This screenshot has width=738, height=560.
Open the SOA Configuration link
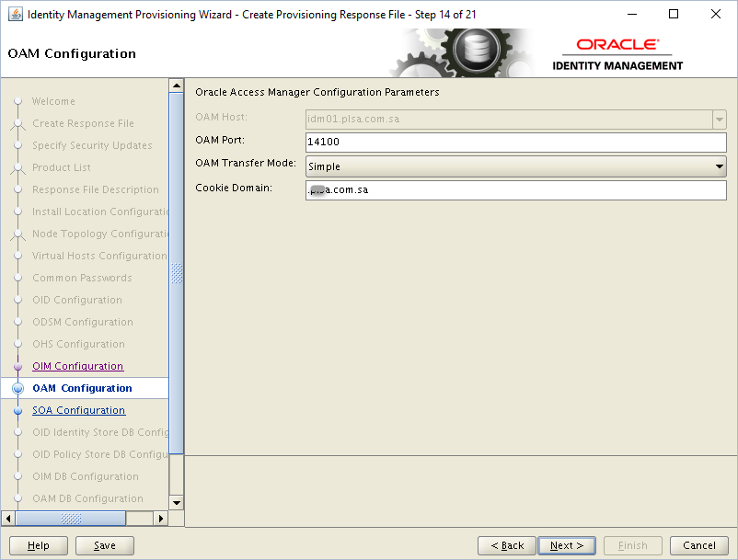pyautogui.click(x=78, y=410)
